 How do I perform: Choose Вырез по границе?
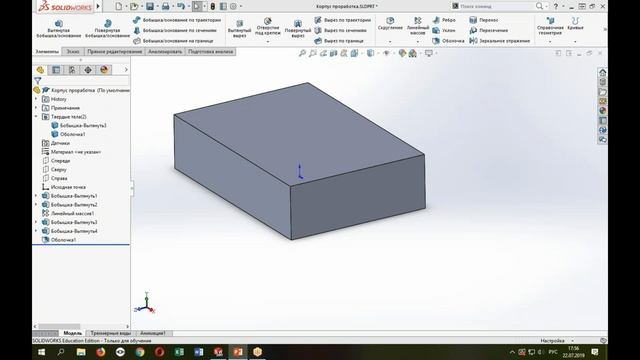click(339, 41)
